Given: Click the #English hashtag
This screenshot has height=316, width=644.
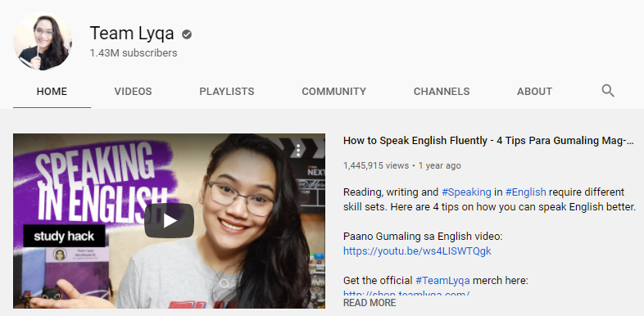Looking at the screenshot, I should click(x=526, y=192).
